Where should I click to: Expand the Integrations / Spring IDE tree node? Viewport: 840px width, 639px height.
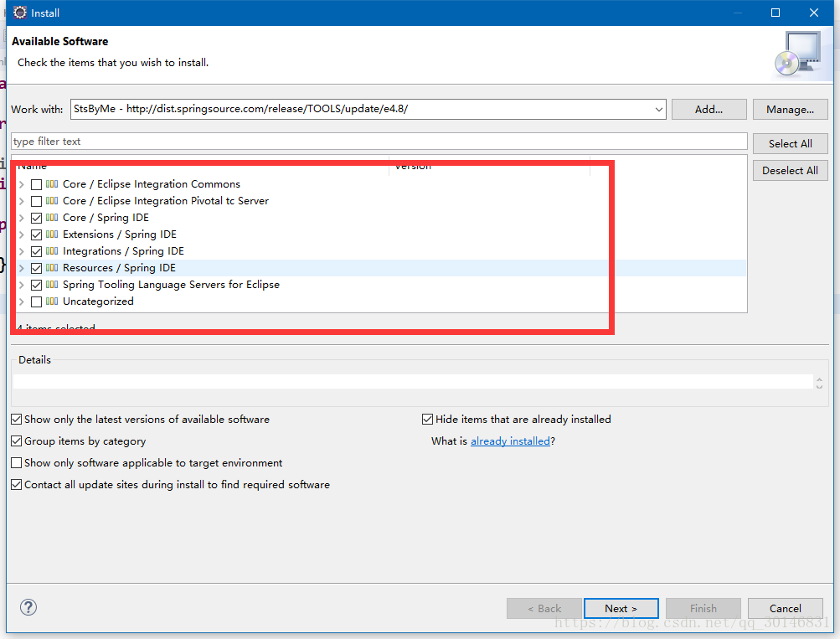[21, 250]
